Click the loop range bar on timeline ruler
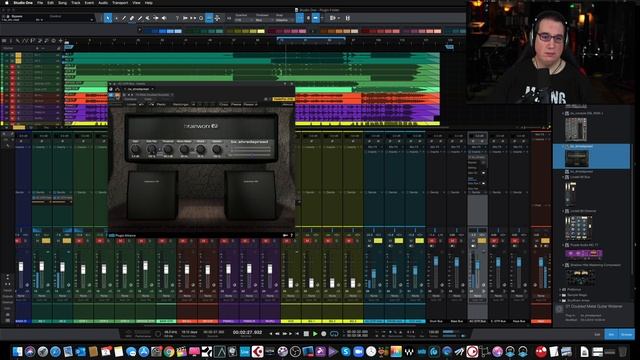Viewport: 640px width, 360px height. click(x=311, y=38)
